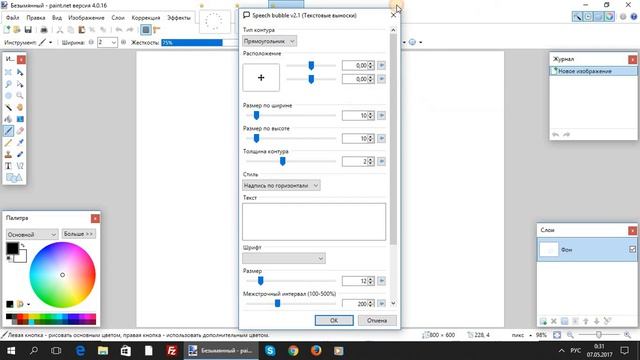Click the Больше >> button in Палитра
This screenshot has height=360, width=640.
[79, 234]
